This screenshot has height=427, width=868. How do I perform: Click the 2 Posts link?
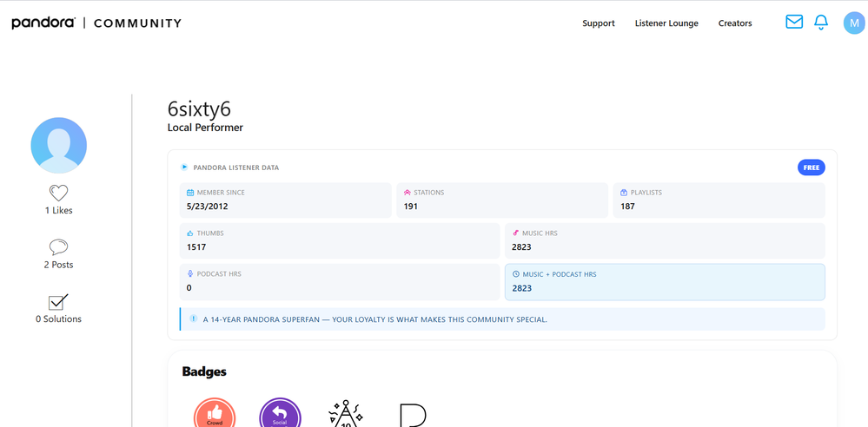coord(59,265)
